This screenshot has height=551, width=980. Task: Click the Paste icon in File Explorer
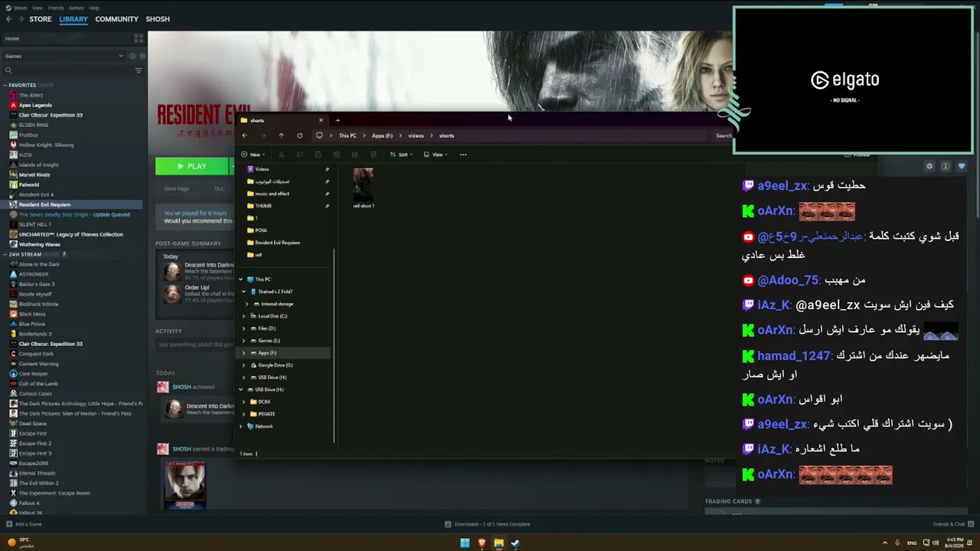(x=318, y=155)
